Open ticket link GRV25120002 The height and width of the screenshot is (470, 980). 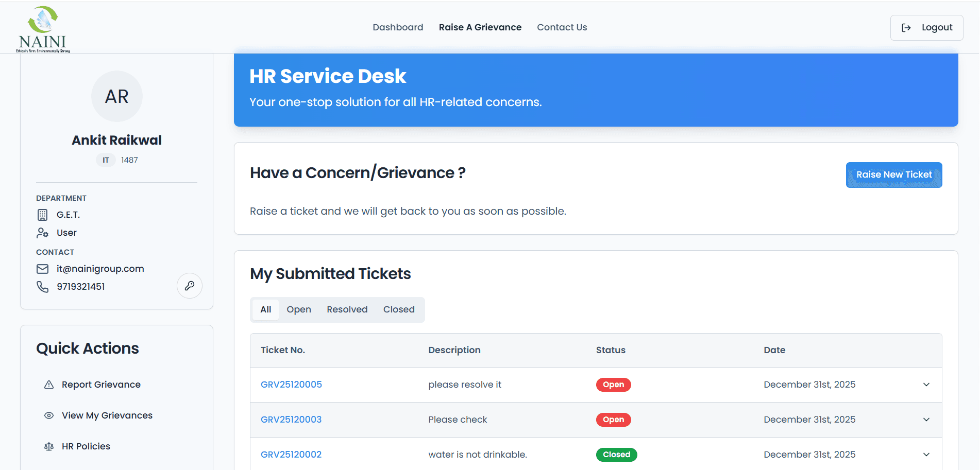point(291,455)
